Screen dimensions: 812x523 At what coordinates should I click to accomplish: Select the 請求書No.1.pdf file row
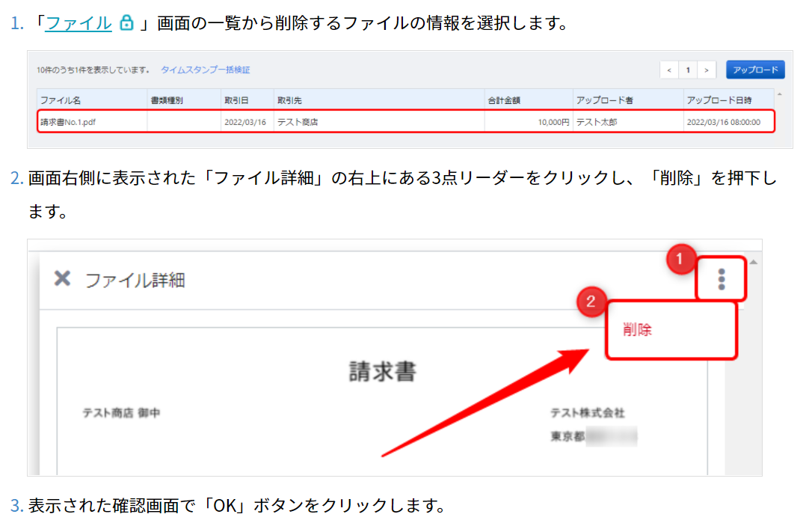tap(404, 121)
